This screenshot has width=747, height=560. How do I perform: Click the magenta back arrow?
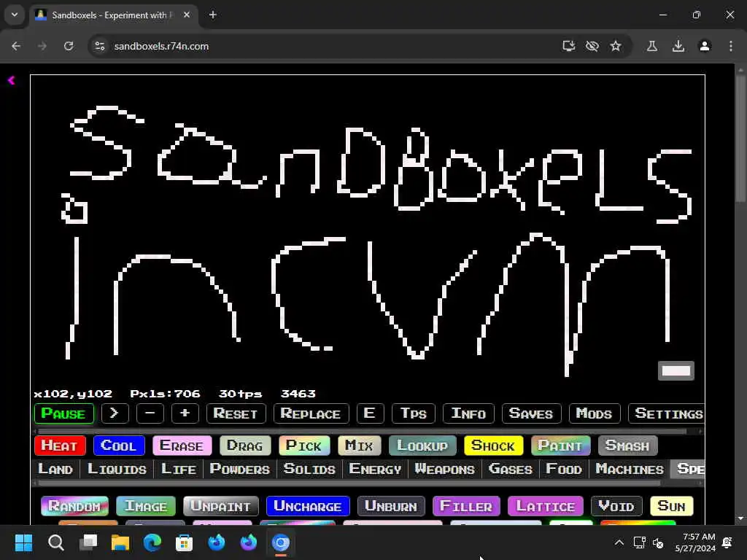[x=12, y=80]
